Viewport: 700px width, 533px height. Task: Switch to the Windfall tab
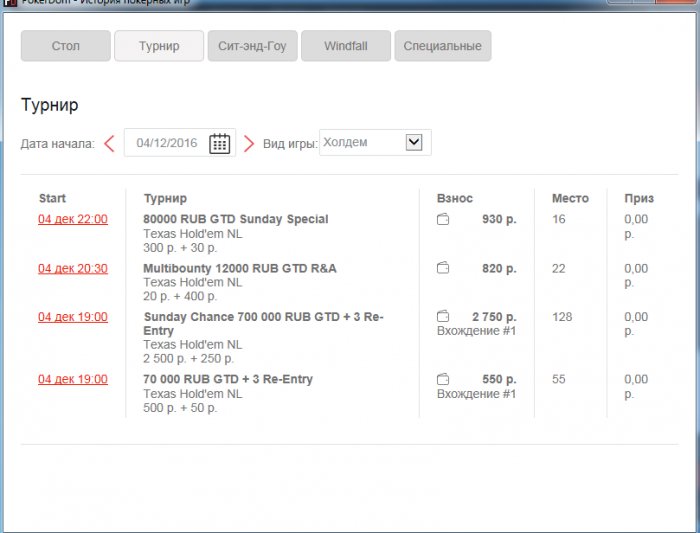tap(346, 46)
